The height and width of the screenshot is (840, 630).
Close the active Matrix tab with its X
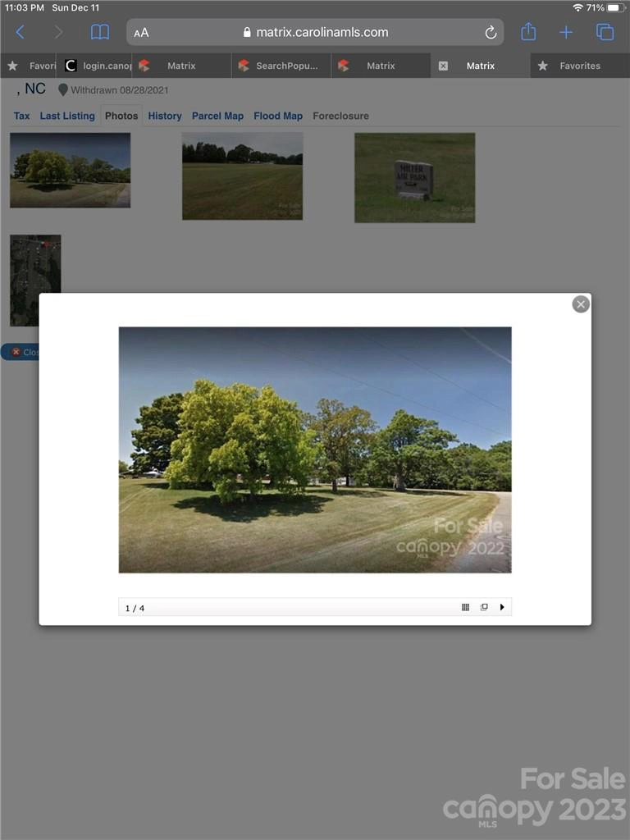click(443, 66)
